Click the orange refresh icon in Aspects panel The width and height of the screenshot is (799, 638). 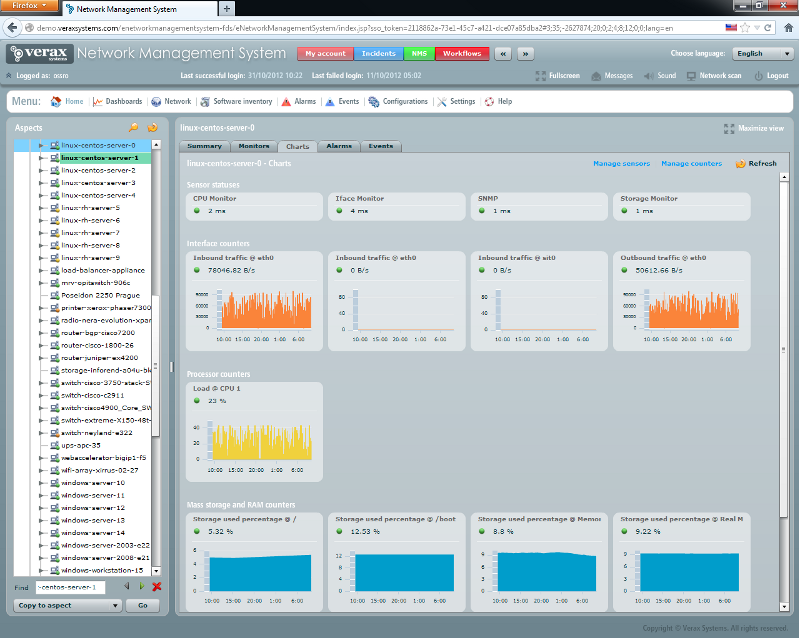click(x=152, y=127)
